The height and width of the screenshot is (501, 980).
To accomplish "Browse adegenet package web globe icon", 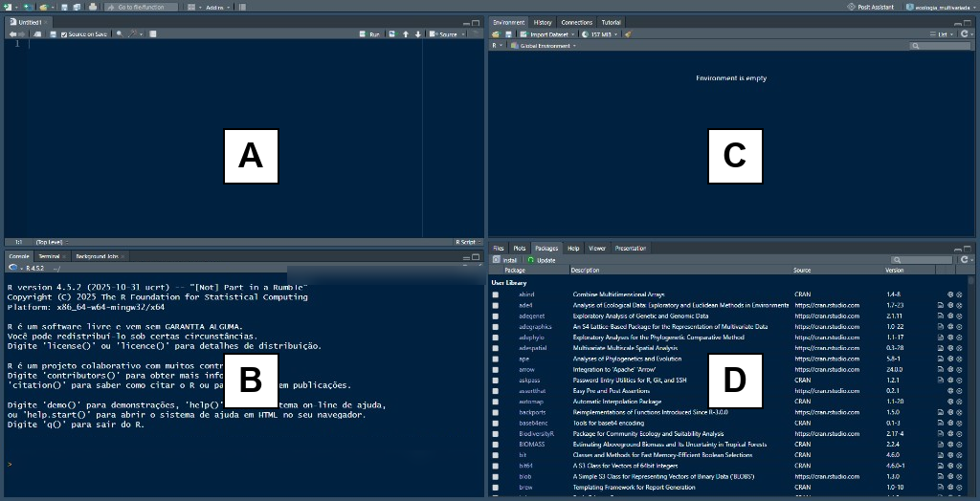I will (950, 316).
